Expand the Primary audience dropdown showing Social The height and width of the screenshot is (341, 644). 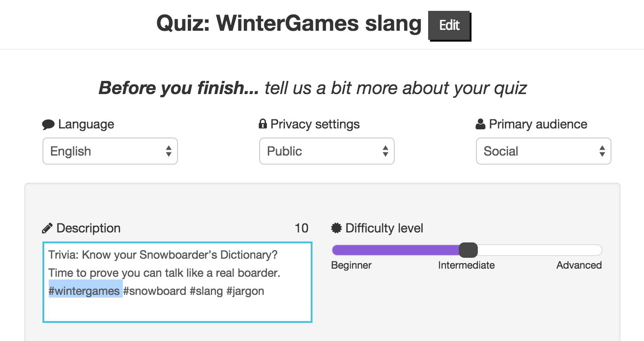click(x=543, y=151)
